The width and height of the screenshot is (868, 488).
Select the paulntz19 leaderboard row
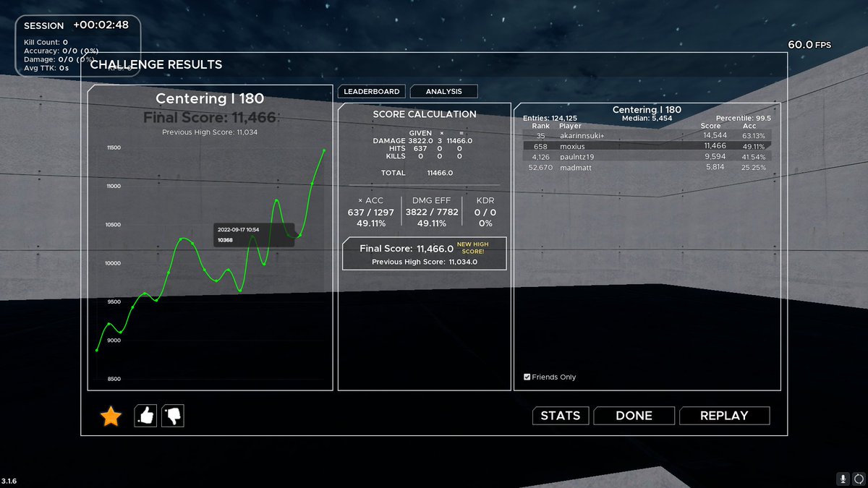[647, 156]
